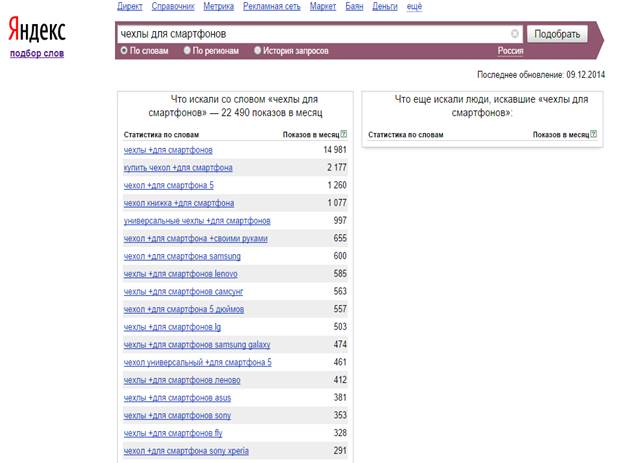Viewport: 620px width, 463px height.
Task: Open query чехол книжка +для смартфона
Action: [179, 203]
